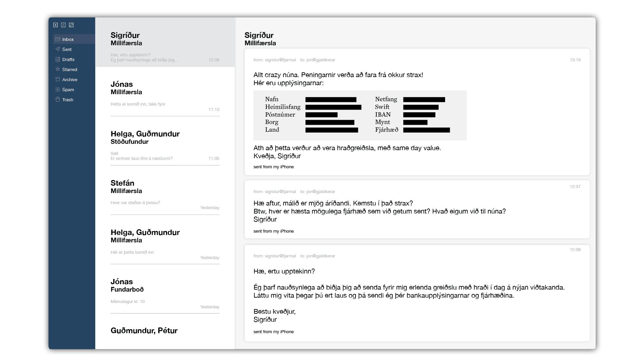Image resolution: width=644 pixels, height=362 pixels.
Task: Click the window maximize icon
Action: [x=71, y=25]
